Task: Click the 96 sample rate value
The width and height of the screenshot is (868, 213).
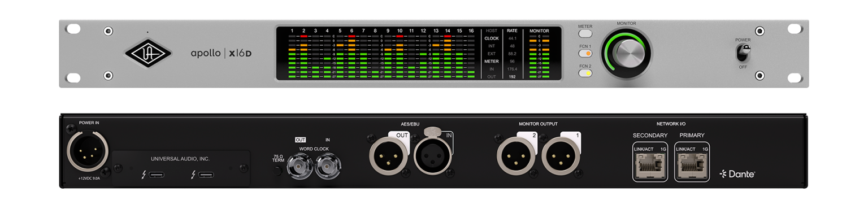Action: tap(512, 61)
